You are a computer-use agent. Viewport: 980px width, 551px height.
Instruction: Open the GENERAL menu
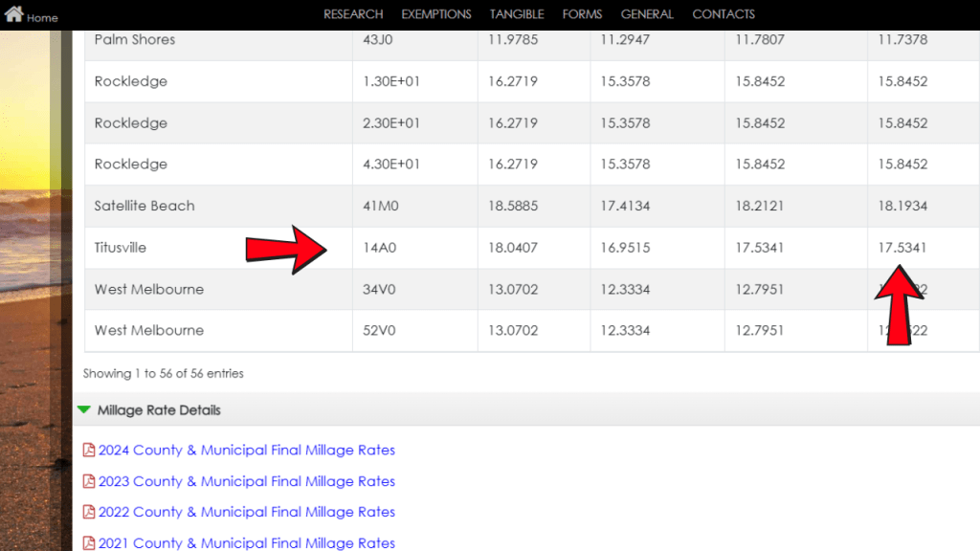point(647,13)
